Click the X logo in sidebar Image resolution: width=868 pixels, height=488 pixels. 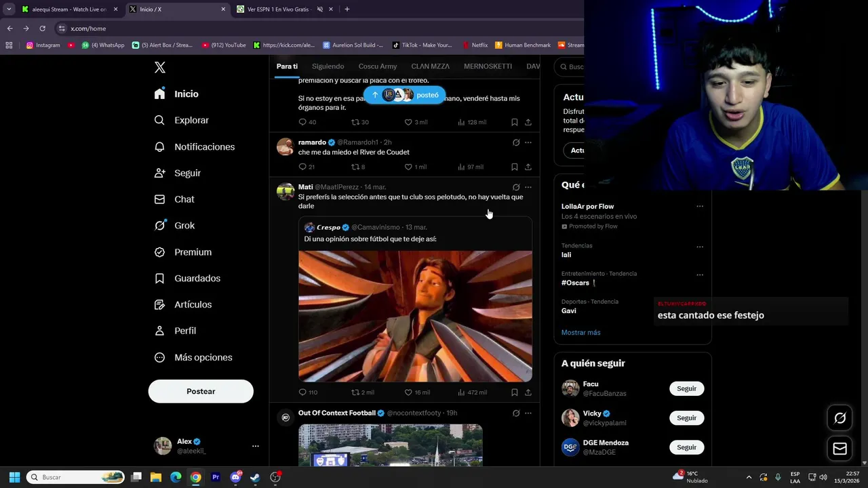click(160, 67)
